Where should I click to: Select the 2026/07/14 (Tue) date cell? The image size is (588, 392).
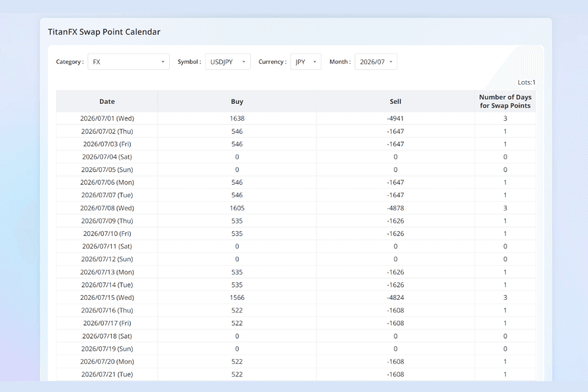click(107, 285)
